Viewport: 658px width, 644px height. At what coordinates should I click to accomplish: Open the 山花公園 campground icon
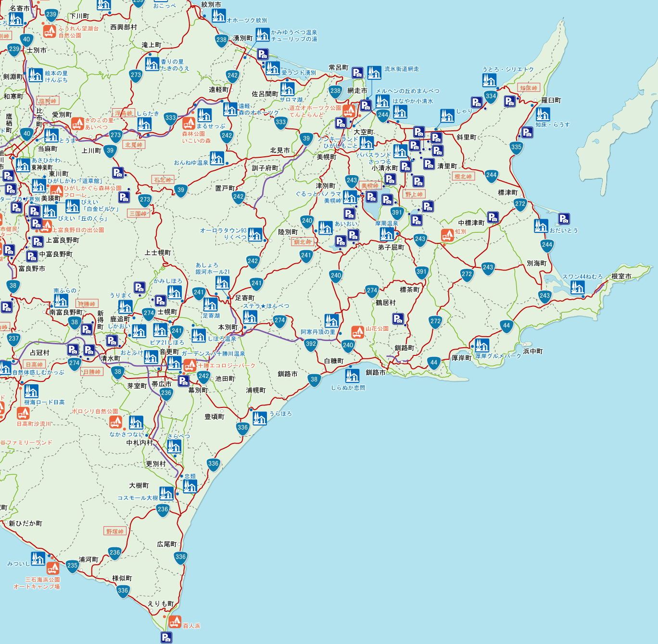click(x=357, y=332)
